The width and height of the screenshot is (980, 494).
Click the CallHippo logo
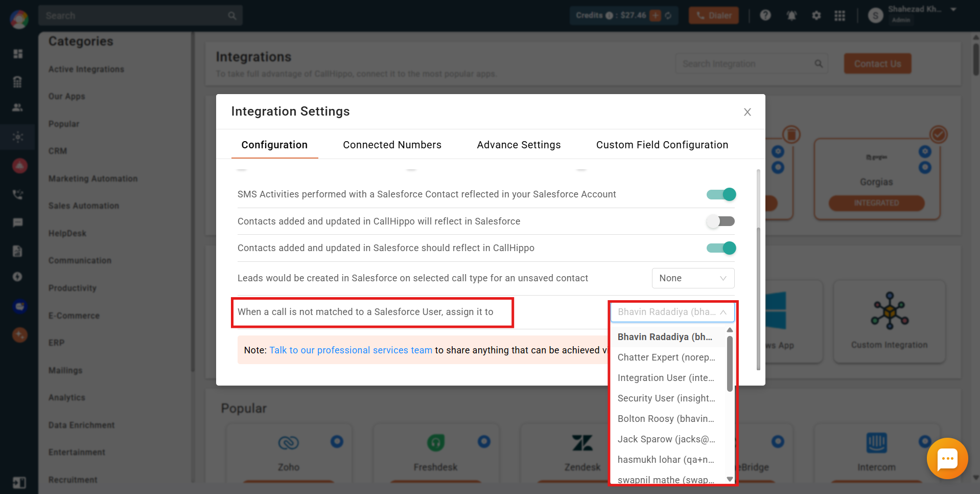tap(19, 19)
